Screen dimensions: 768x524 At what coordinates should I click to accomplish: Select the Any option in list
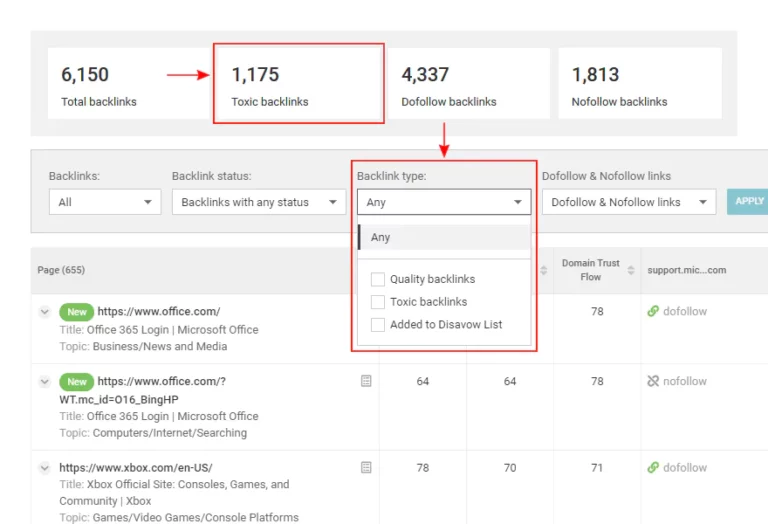pos(444,237)
